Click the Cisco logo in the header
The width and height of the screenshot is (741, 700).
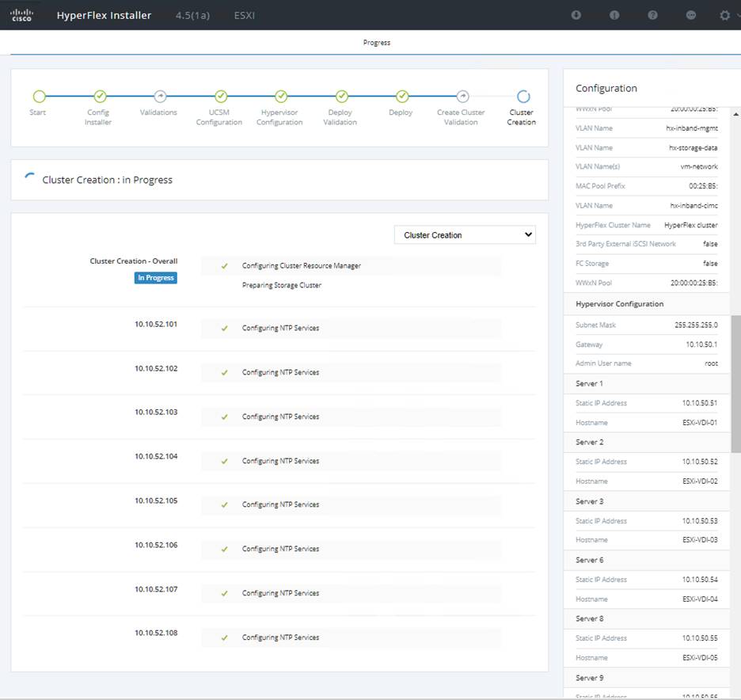[x=21, y=15]
